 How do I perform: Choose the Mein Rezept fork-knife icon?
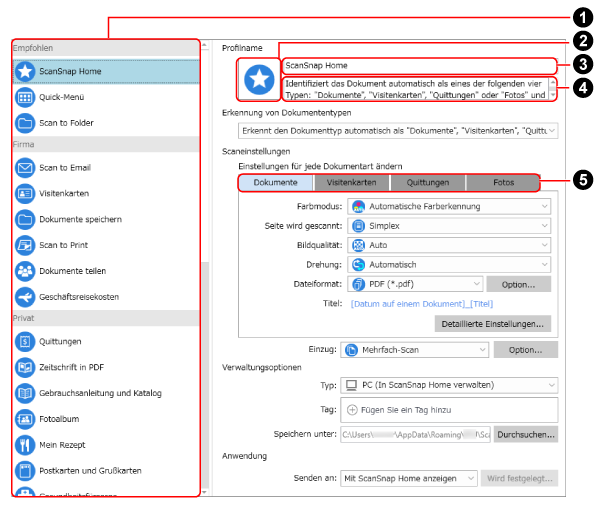point(25,445)
